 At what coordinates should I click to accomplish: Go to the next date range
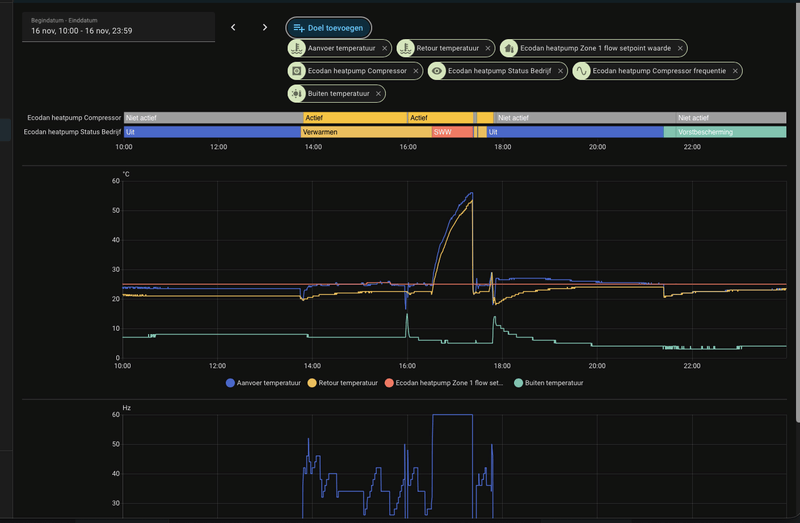tap(265, 28)
